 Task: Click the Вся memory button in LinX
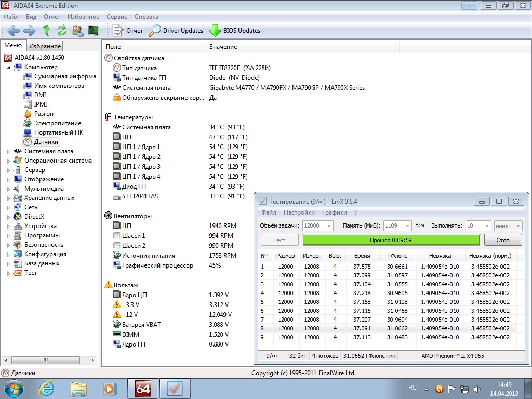(420, 225)
